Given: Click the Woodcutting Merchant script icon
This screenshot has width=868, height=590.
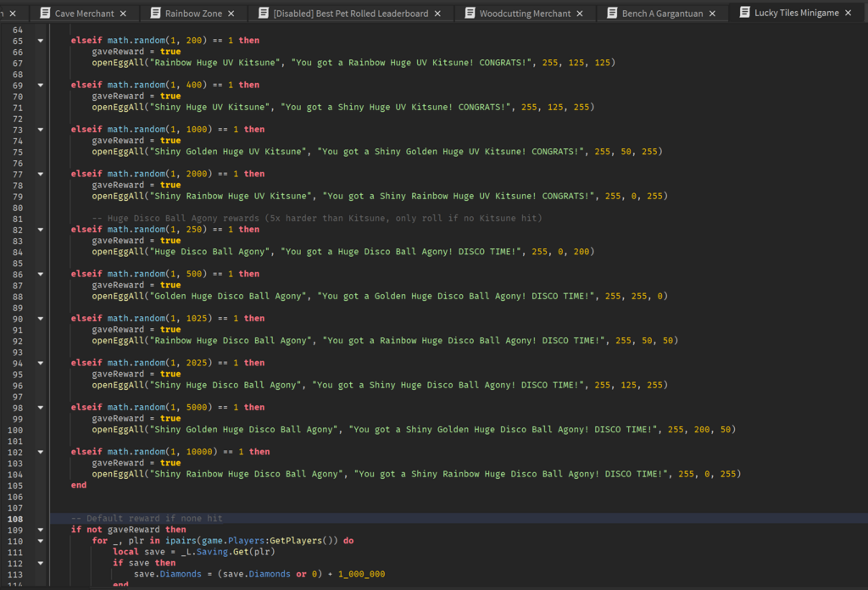Looking at the screenshot, I should [468, 14].
